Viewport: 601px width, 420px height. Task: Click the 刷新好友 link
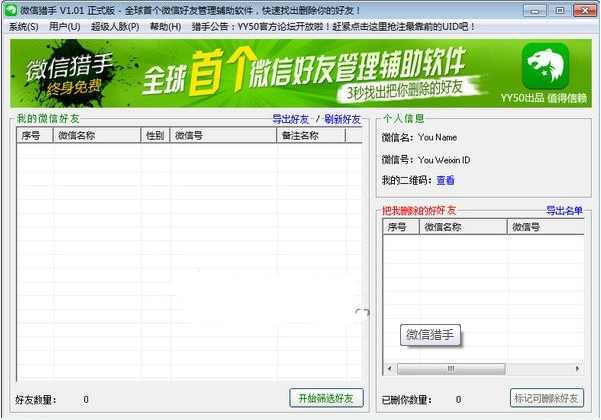[342, 119]
